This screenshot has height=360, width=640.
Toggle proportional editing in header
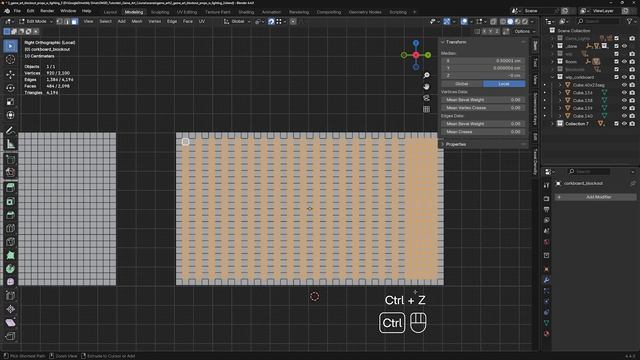[293, 21]
